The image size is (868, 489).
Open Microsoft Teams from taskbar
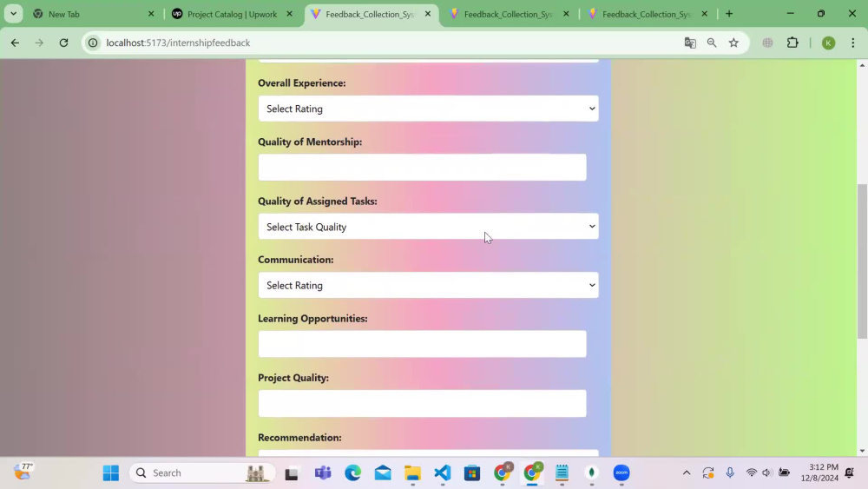[323, 473]
